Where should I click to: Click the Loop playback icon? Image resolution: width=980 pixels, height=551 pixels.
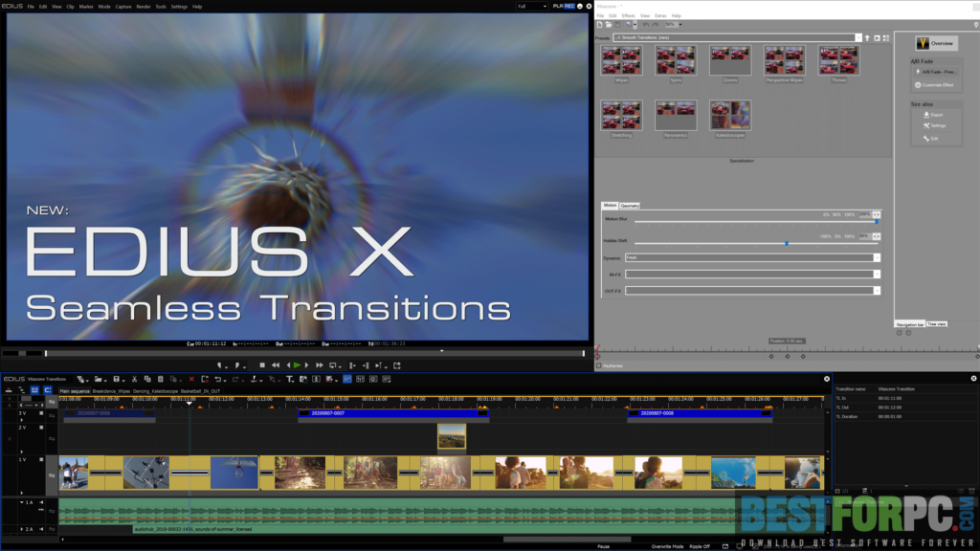pyautogui.click(x=332, y=365)
